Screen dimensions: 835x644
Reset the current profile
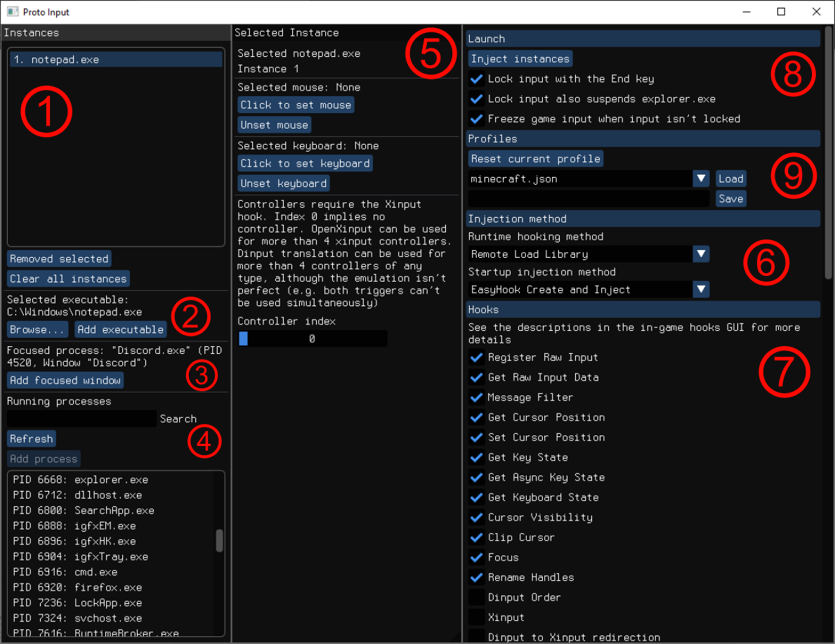coord(535,158)
